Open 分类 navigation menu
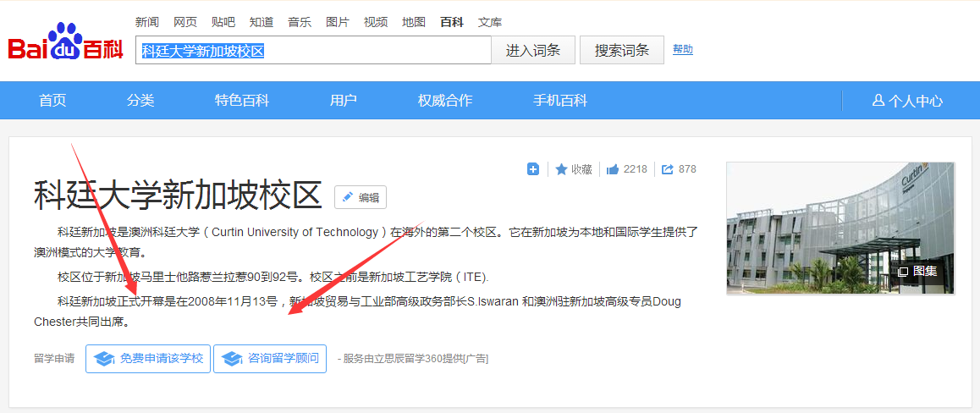The image size is (980, 413). click(140, 101)
